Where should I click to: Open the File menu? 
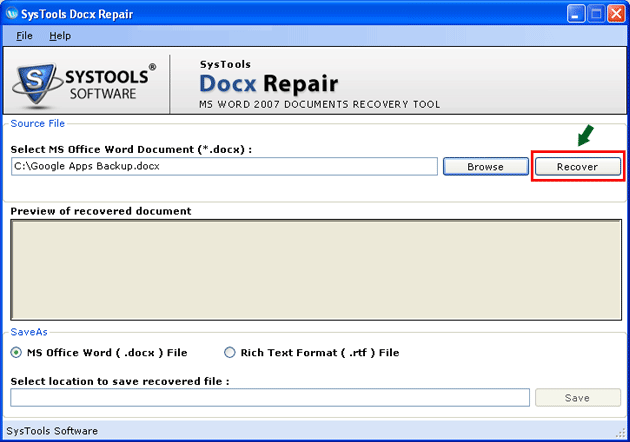(25, 36)
